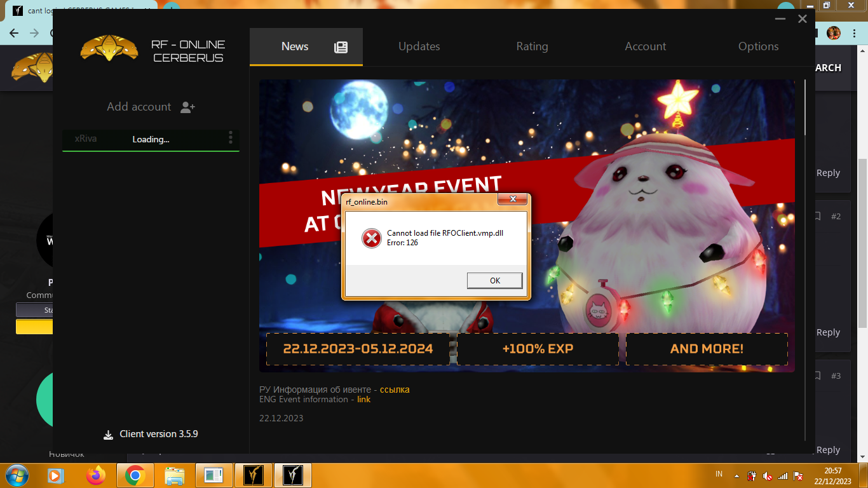868x488 pixels.
Task: Open the Action Center flag icon
Action: click(x=798, y=475)
